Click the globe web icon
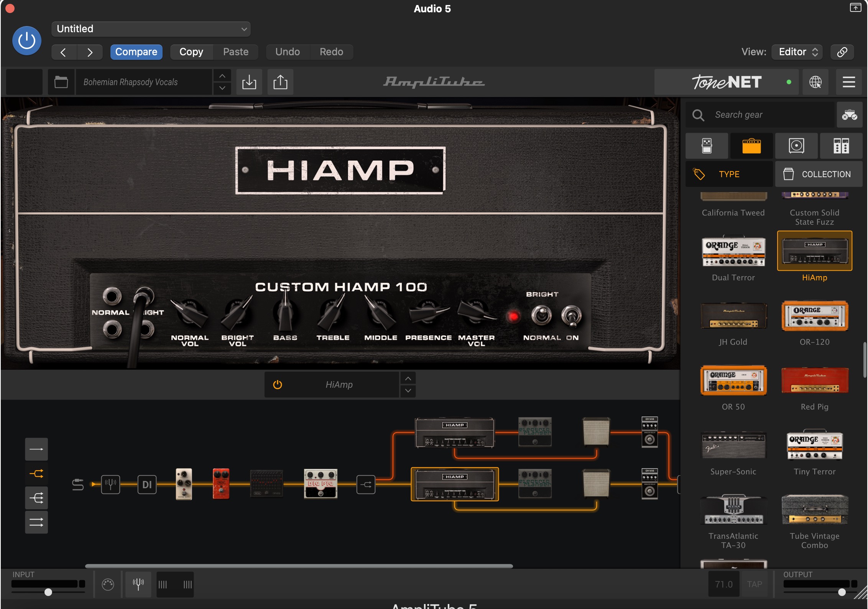868x609 pixels. (815, 82)
